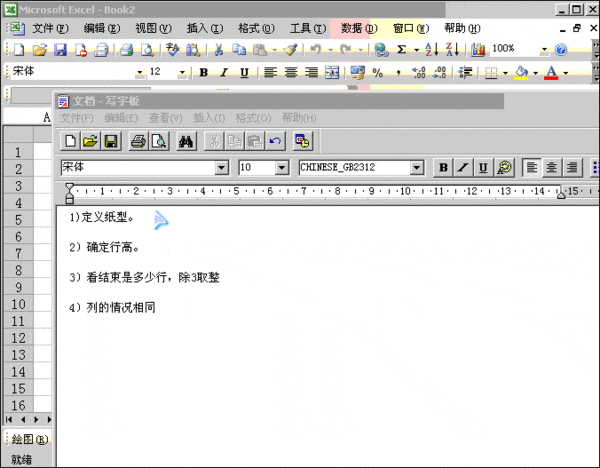Screen dimensions: 600x468
Task: Open Excel 插入(I) menu
Action: (x=205, y=28)
